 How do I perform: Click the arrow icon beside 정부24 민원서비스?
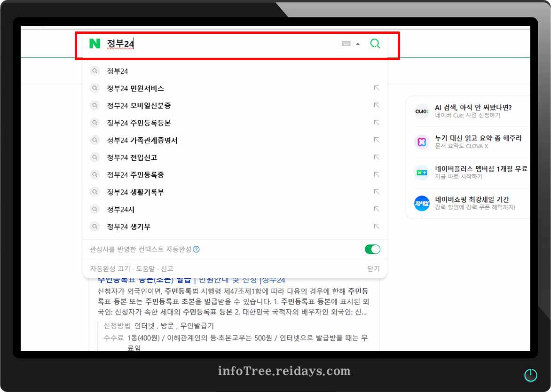click(377, 88)
